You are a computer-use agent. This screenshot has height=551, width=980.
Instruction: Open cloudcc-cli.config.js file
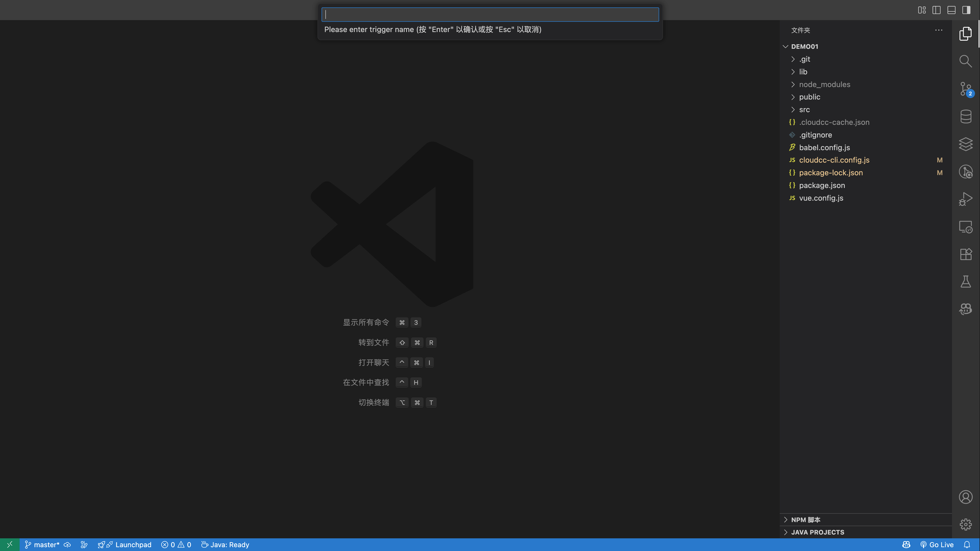coord(834,160)
